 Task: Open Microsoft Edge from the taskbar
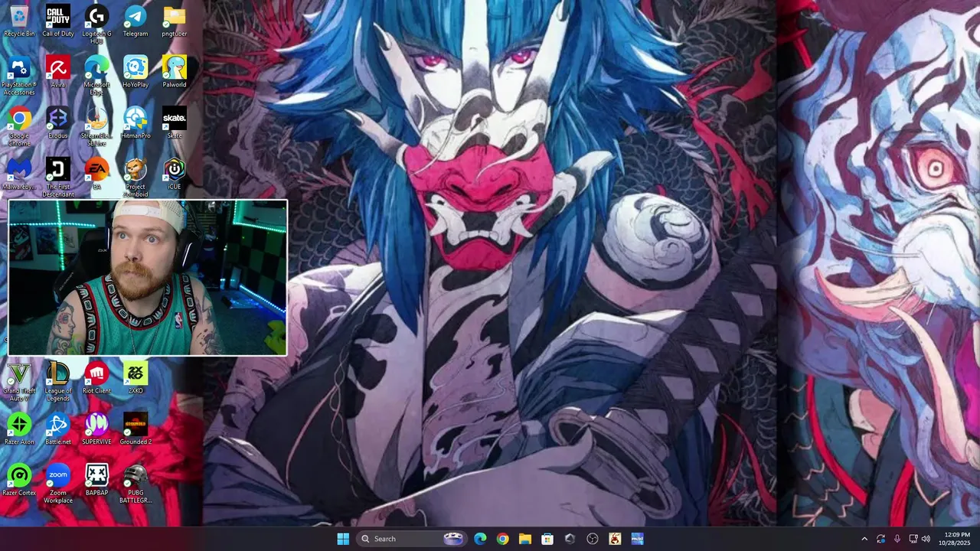coord(480,539)
